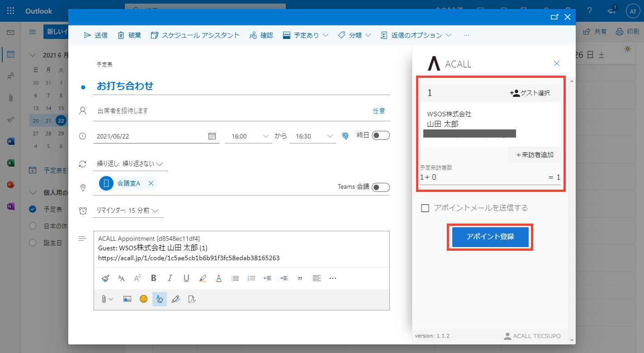644x353 pixels.
Task: Open the People contacts icon in left rail
Action: coord(11,76)
